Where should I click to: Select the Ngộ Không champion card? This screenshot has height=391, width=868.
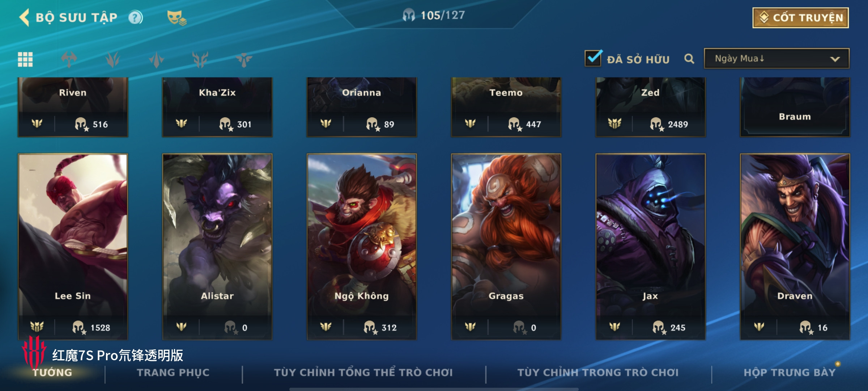[362, 247]
